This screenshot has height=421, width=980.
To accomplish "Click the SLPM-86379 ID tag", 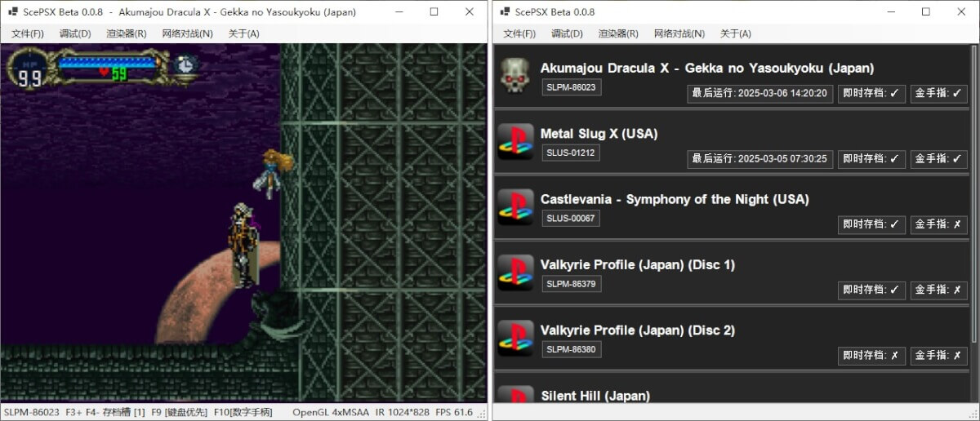I will tap(572, 283).
